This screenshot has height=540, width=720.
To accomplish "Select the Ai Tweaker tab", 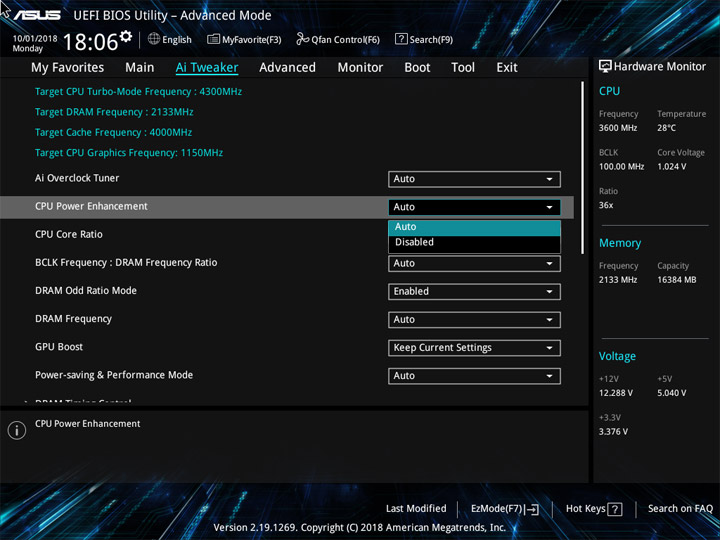I will pyautogui.click(x=207, y=68).
